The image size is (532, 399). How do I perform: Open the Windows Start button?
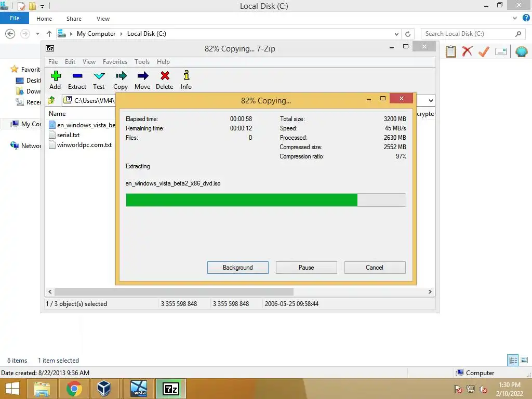[12, 389]
